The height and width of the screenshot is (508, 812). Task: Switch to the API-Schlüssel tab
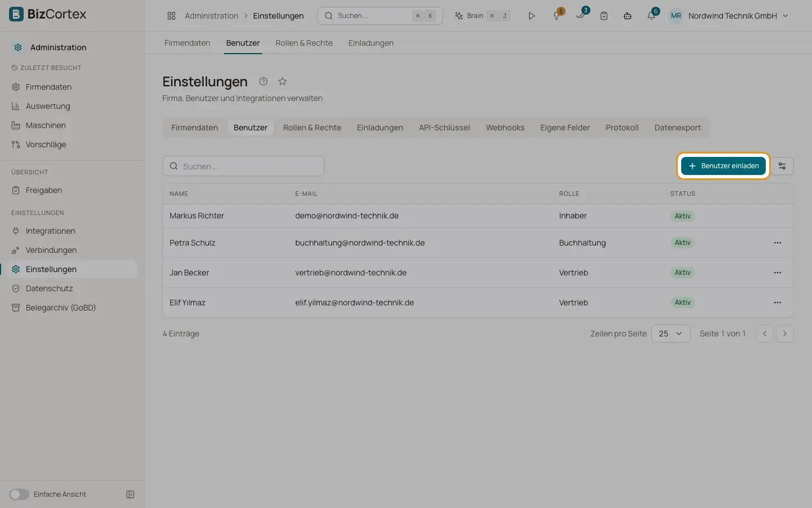444,128
